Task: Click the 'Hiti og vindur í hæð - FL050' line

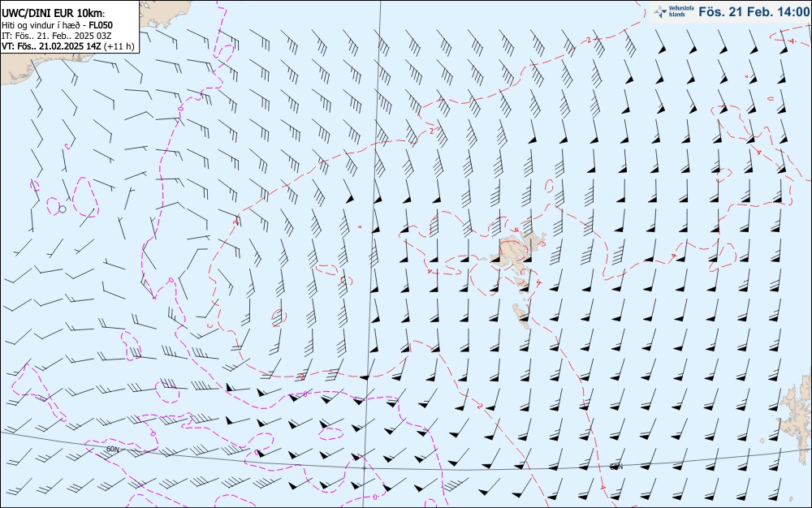Action: click(57, 25)
